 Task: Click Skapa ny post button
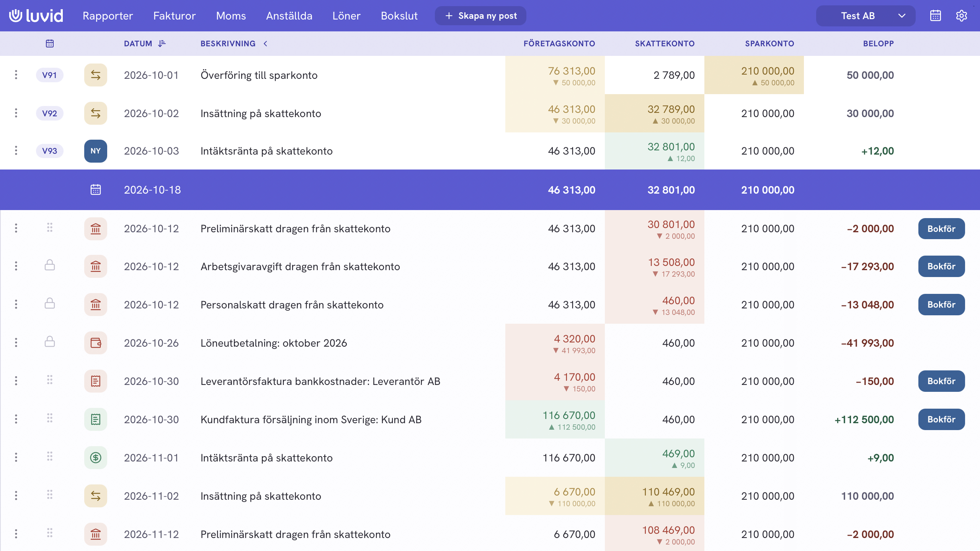[x=480, y=16]
